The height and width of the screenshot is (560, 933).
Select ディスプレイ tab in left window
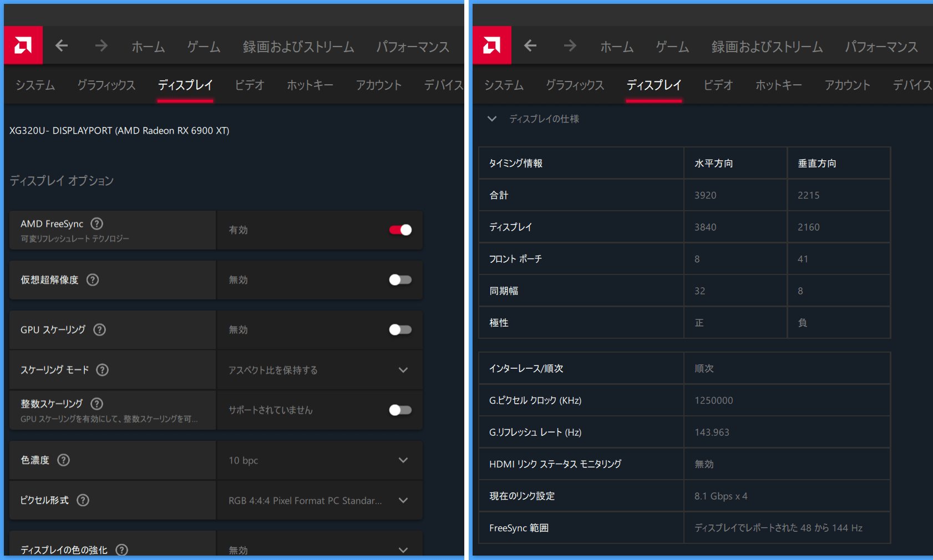click(x=185, y=85)
